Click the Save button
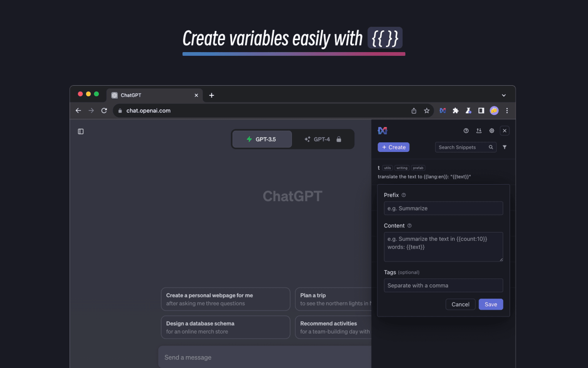 click(x=491, y=304)
